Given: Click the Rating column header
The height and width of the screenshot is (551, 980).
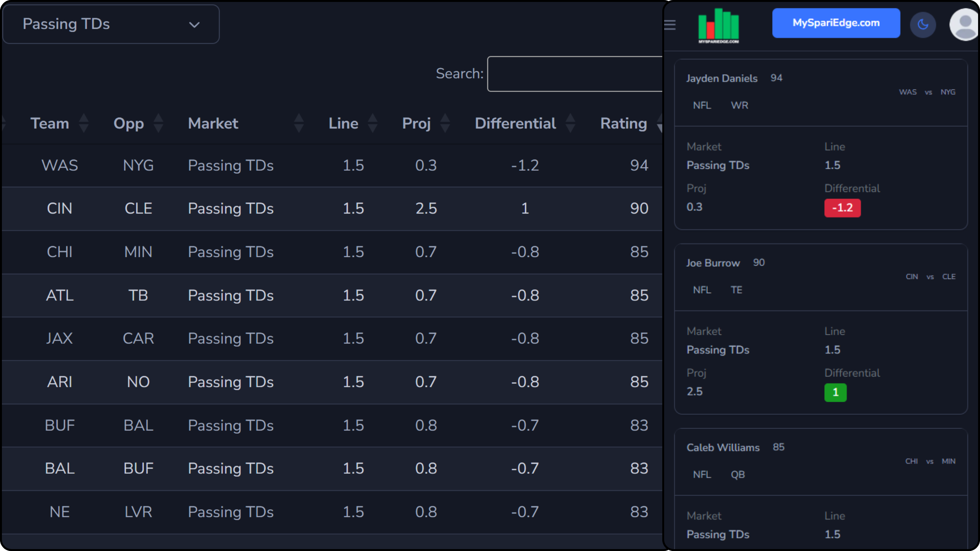Looking at the screenshot, I should click(624, 123).
